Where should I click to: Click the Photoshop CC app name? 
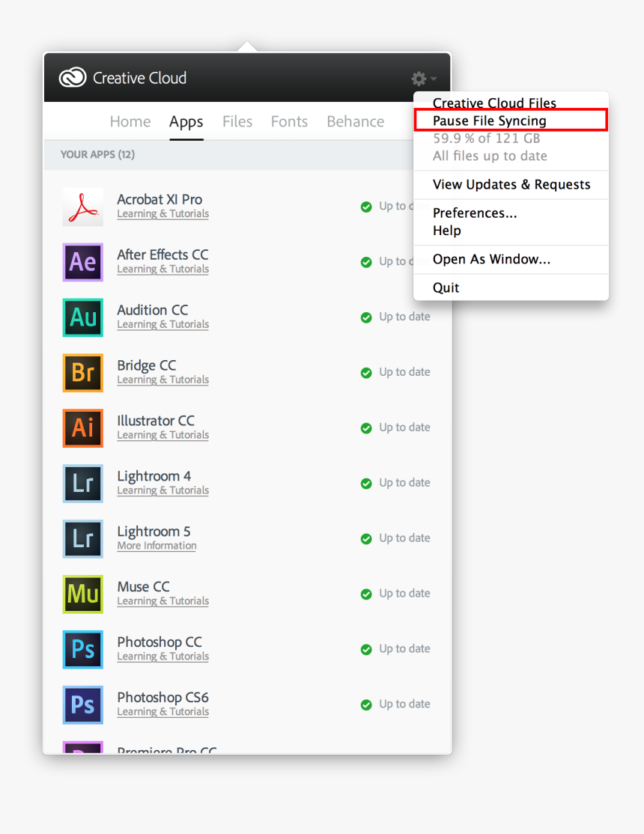tap(160, 642)
